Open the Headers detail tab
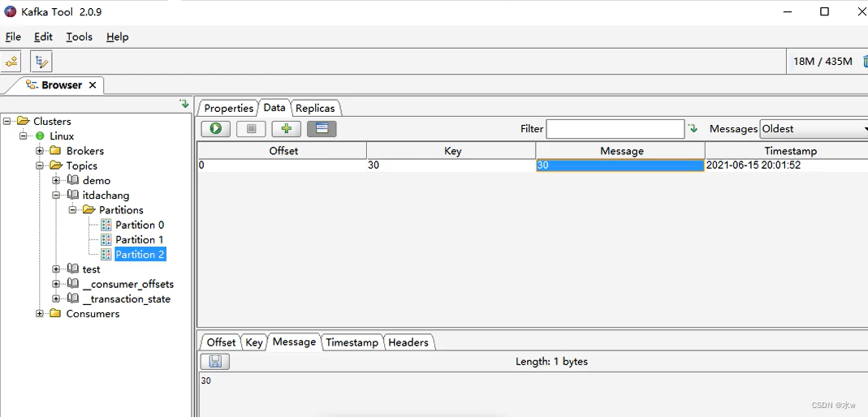 pos(408,342)
